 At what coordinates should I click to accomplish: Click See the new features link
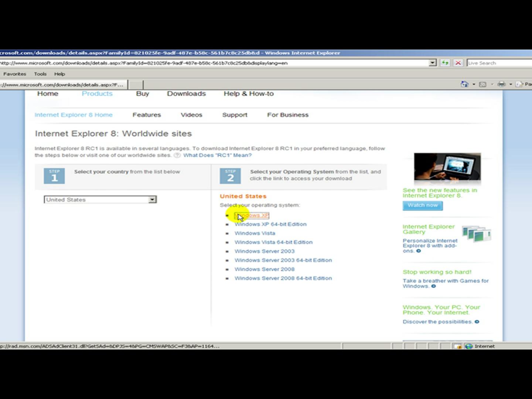440,193
